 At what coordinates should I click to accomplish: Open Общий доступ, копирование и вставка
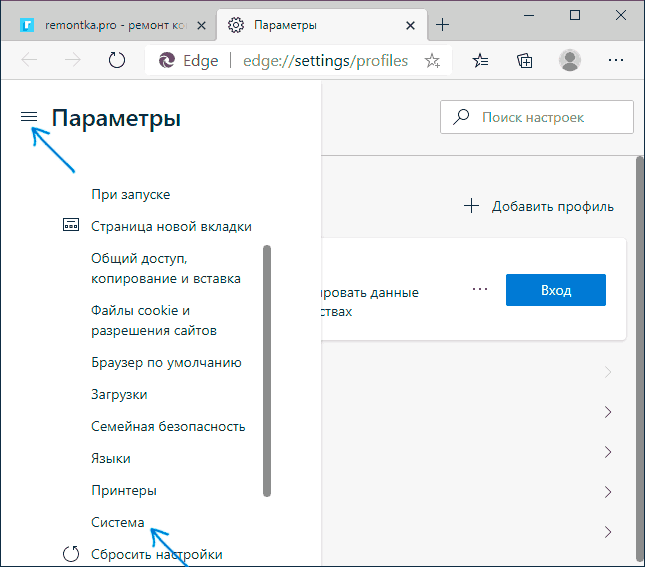pyautogui.click(x=166, y=268)
